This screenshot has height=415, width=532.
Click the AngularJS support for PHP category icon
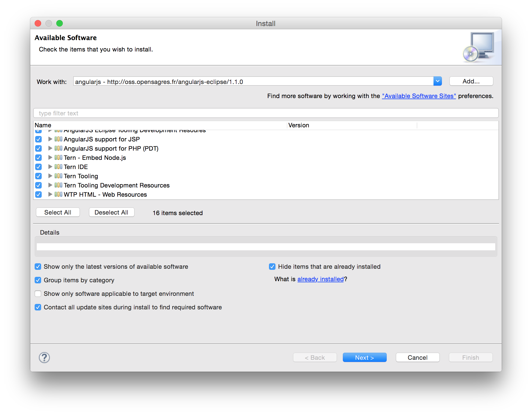[58, 148]
